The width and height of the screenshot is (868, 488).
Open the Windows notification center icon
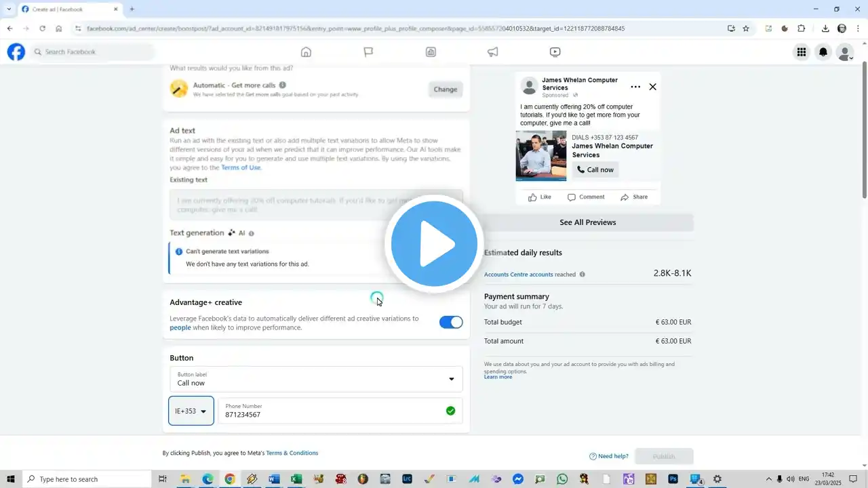point(853,479)
